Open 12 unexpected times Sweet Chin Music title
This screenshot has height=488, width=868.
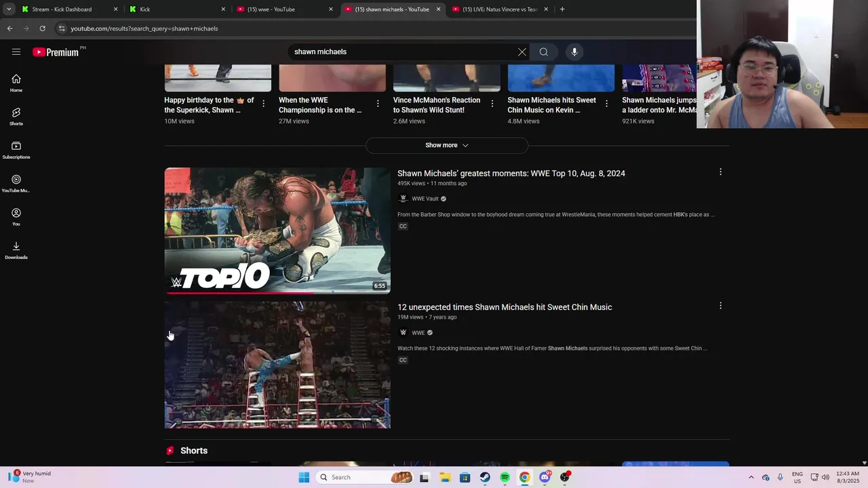[505, 307]
